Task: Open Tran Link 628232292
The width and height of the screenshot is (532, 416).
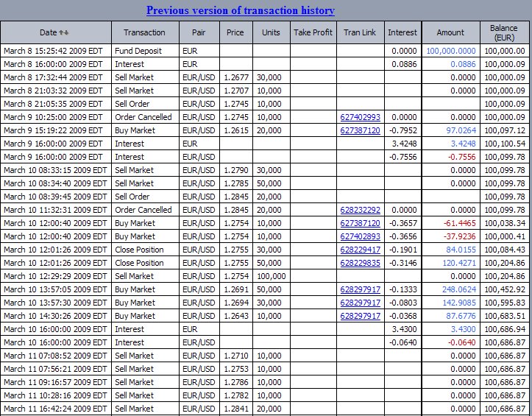Action: point(360,210)
